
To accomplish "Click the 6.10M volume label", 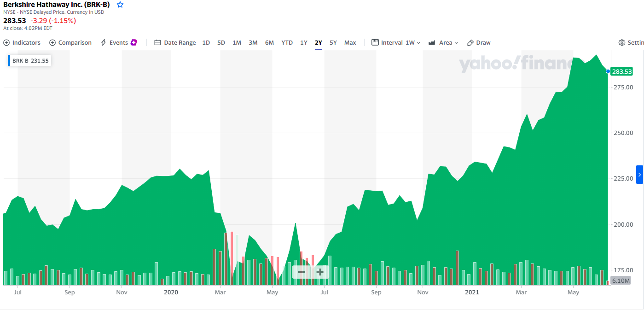I will [621, 281].
